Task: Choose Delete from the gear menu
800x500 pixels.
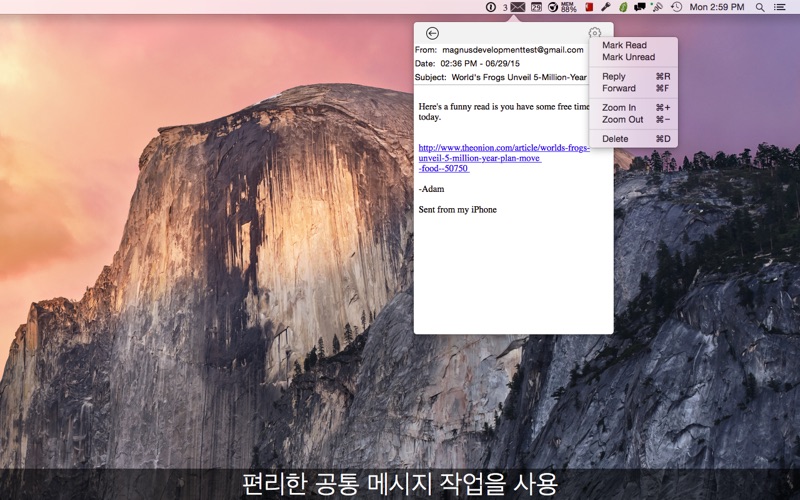Action: [633, 139]
